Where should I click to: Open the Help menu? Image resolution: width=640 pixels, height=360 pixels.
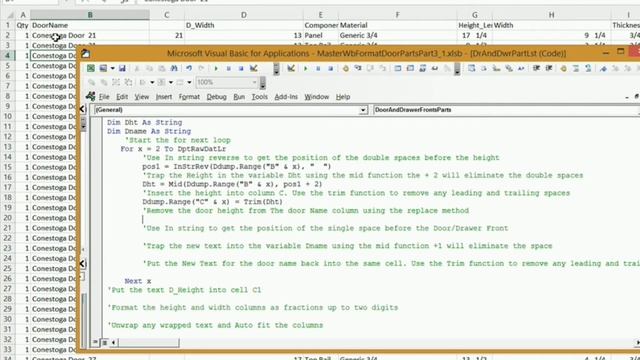point(343,97)
